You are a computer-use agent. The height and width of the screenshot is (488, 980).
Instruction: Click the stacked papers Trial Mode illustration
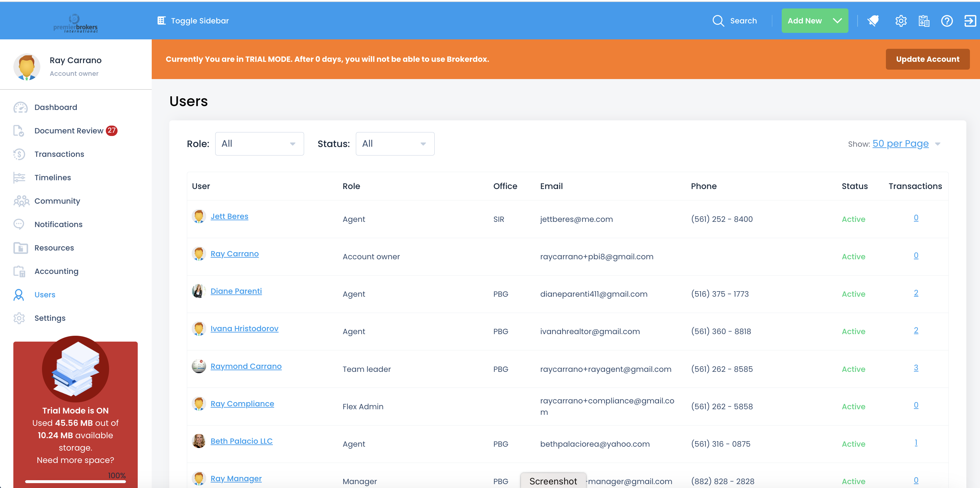point(75,369)
